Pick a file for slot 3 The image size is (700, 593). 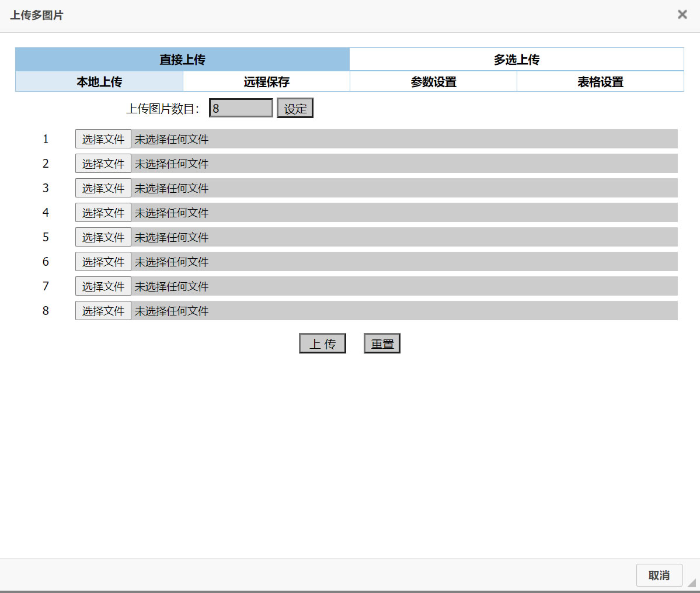tap(103, 188)
